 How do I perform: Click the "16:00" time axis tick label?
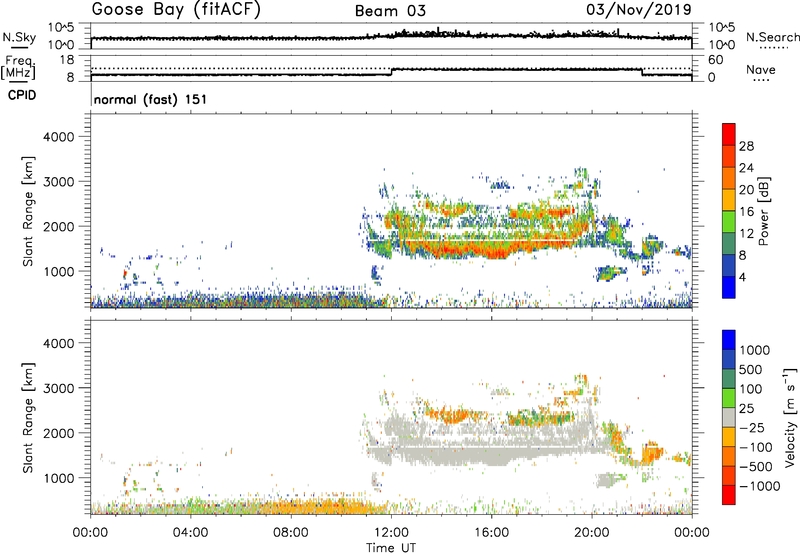click(491, 533)
